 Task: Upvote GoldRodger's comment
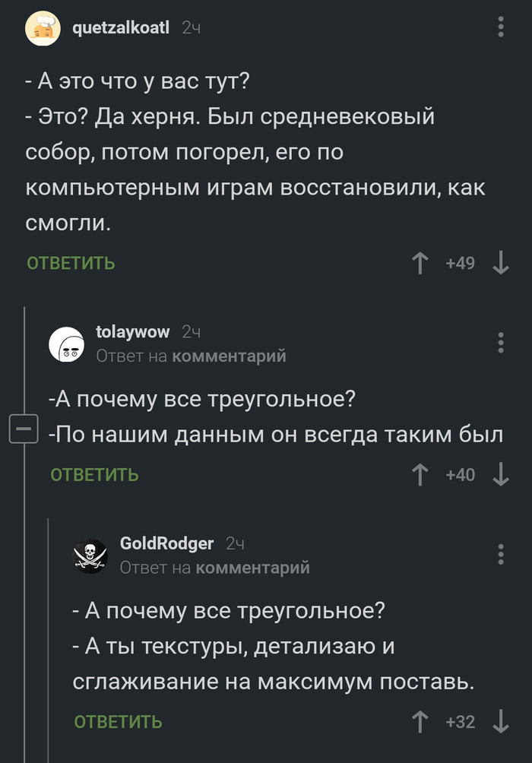pyautogui.click(x=419, y=721)
